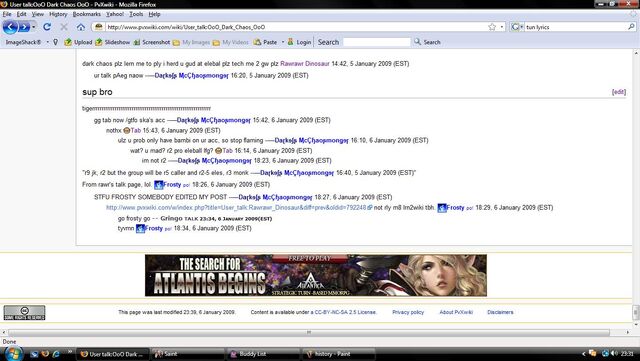This screenshot has height=361, width=640.
Task: Open the Rawrawr Dinosaur user link
Action: point(304,64)
